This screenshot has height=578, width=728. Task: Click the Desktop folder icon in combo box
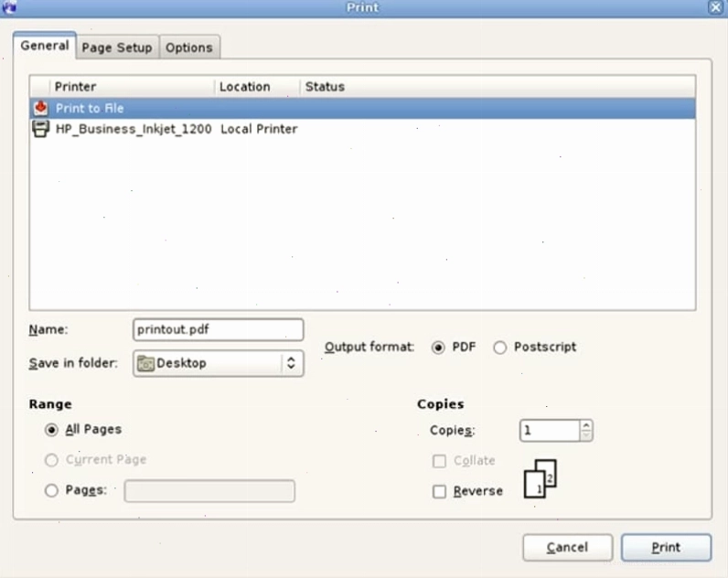(x=145, y=363)
